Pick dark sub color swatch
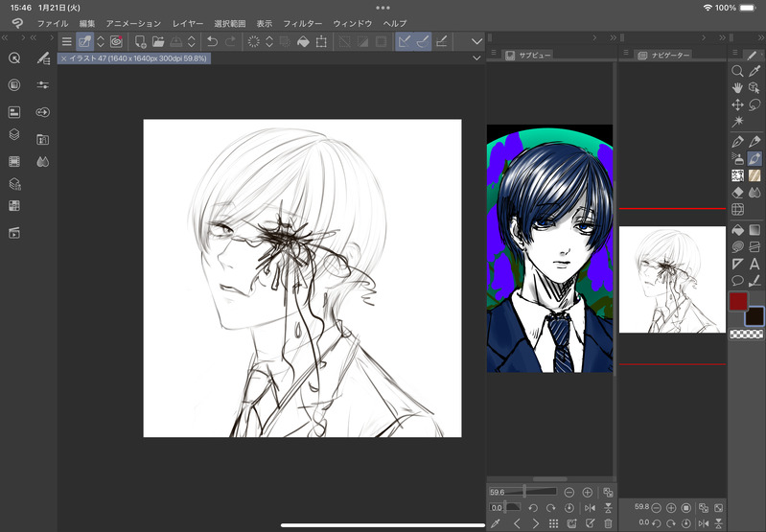This screenshot has height=532, width=766. [x=754, y=316]
